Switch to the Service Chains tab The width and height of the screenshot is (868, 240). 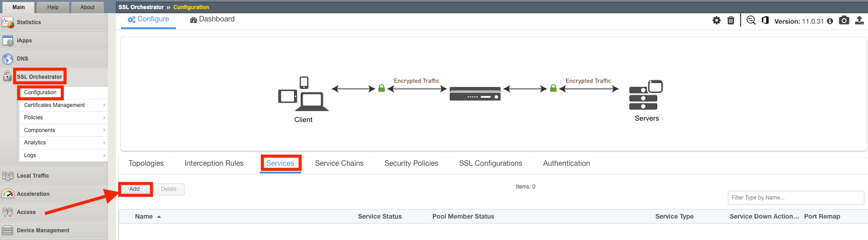tap(339, 163)
